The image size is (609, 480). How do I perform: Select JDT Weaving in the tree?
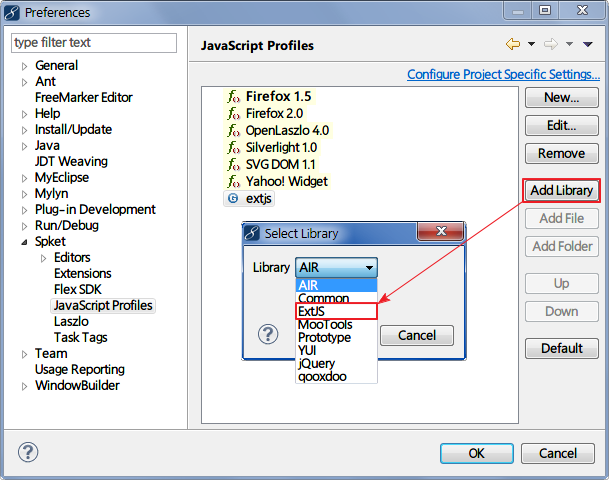(71, 162)
